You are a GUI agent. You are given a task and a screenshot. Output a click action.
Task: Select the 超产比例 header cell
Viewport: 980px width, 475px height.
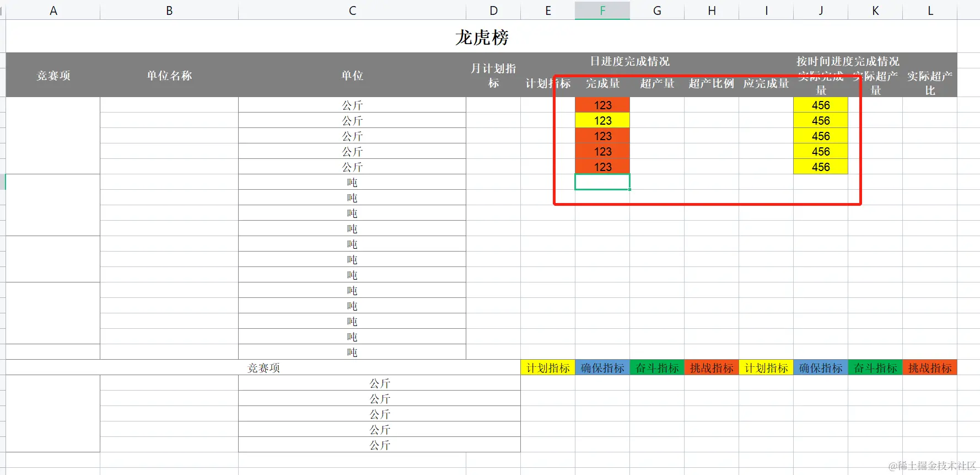click(712, 83)
